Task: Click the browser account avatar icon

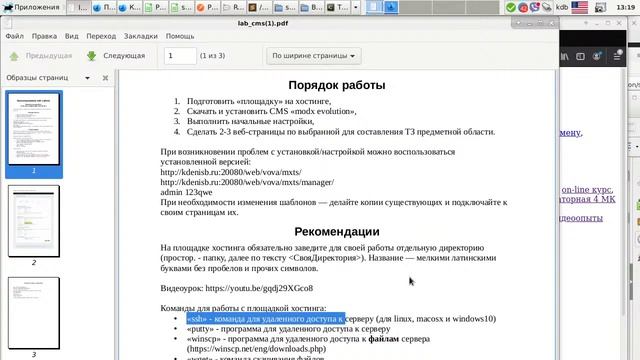Action: coord(597,56)
